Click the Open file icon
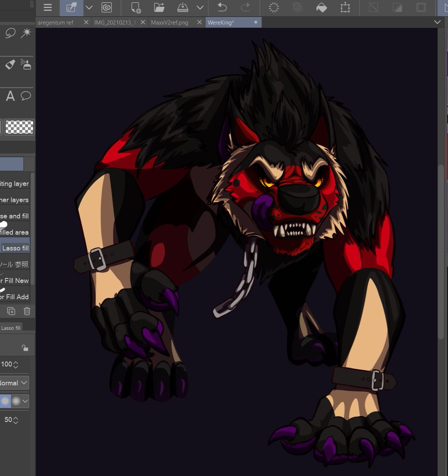The height and width of the screenshot is (476, 448). [x=159, y=8]
